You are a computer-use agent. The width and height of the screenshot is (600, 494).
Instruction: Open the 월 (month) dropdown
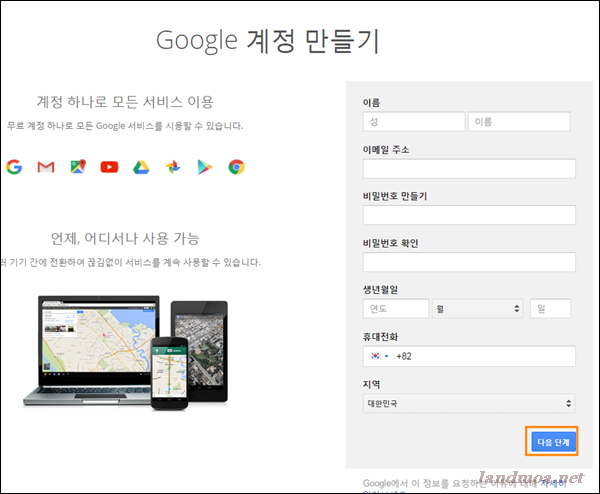pyautogui.click(x=478, y=308)
